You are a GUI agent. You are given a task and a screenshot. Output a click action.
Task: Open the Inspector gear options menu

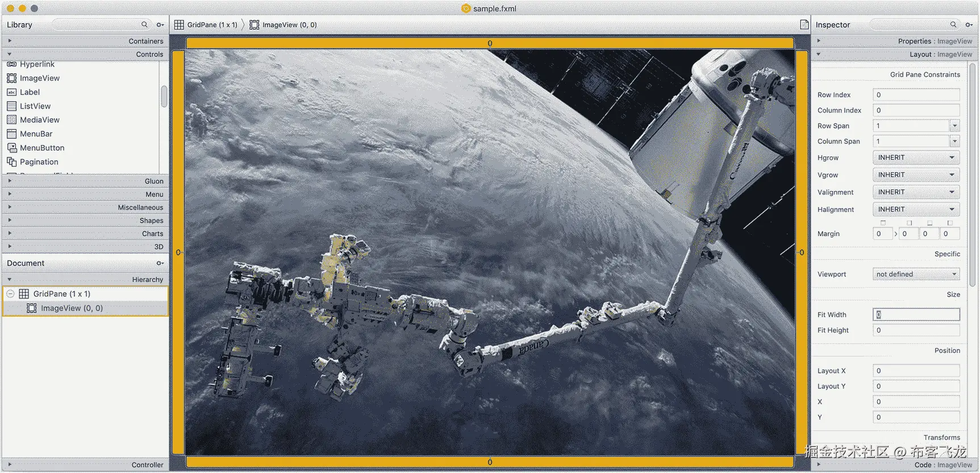click(969, 24)
